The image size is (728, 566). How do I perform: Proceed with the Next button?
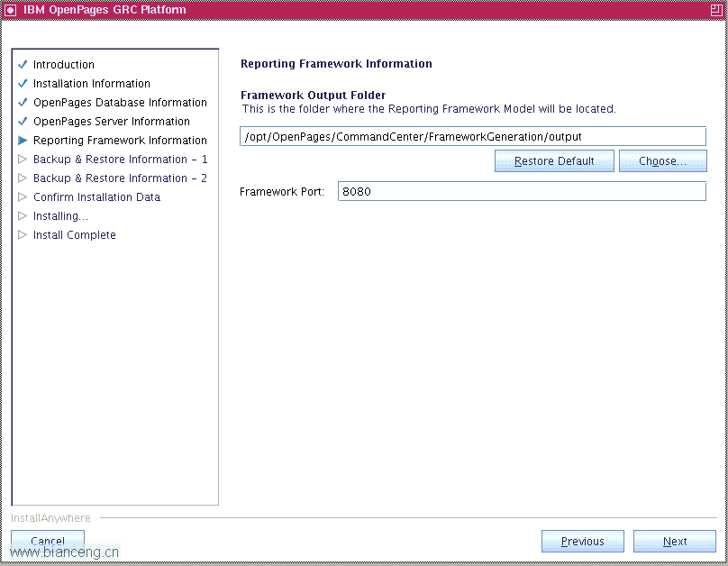point(675,542)
